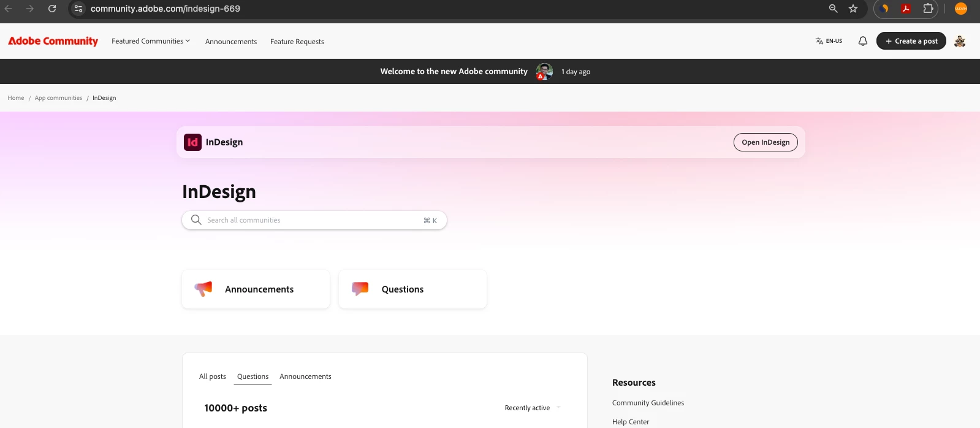Click the browser address bar URL
Viewport: 980px width, 428px height.
point(165,9)
